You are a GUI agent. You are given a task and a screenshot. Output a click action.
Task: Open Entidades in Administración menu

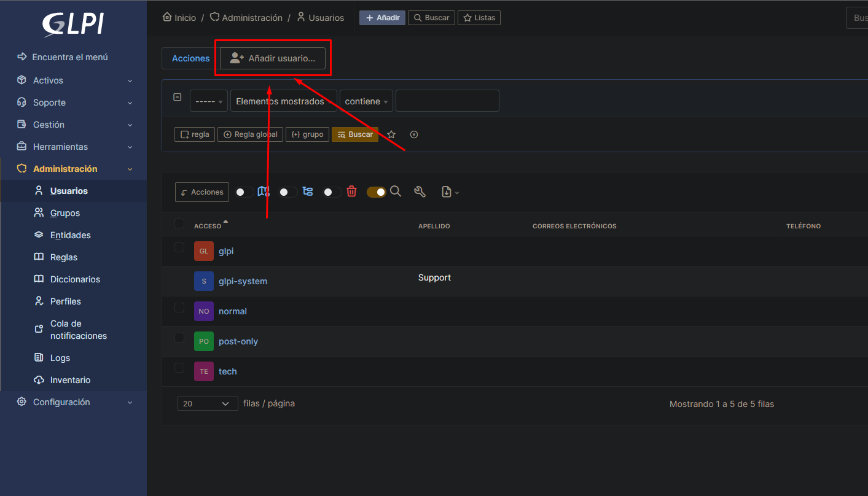pos(71,235)
